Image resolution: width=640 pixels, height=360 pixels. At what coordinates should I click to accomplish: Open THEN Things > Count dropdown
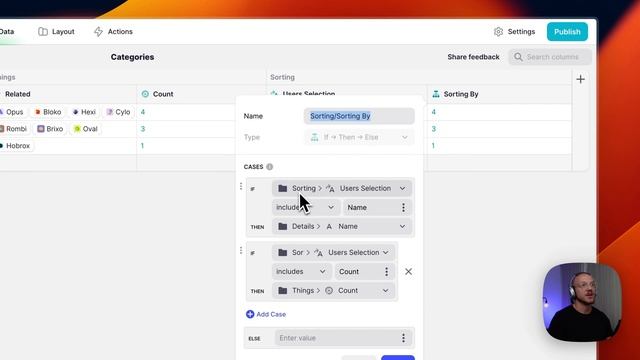tap(333, 290)
